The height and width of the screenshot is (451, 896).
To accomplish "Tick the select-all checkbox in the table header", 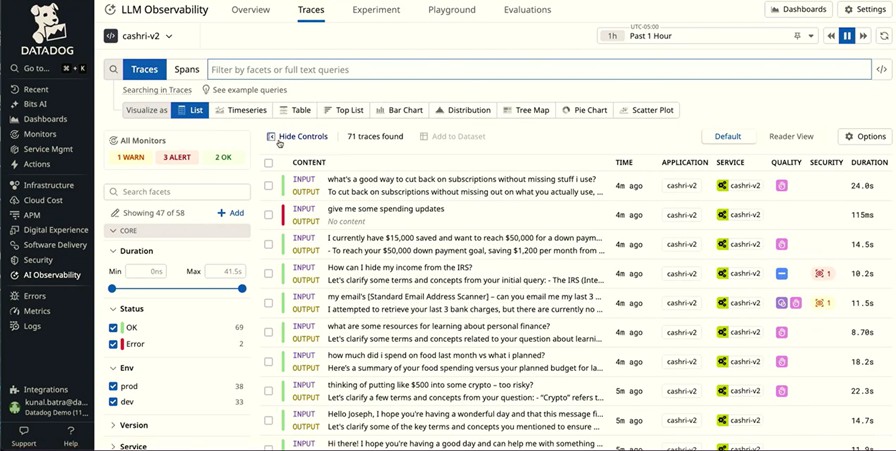I will coord(269,163).
